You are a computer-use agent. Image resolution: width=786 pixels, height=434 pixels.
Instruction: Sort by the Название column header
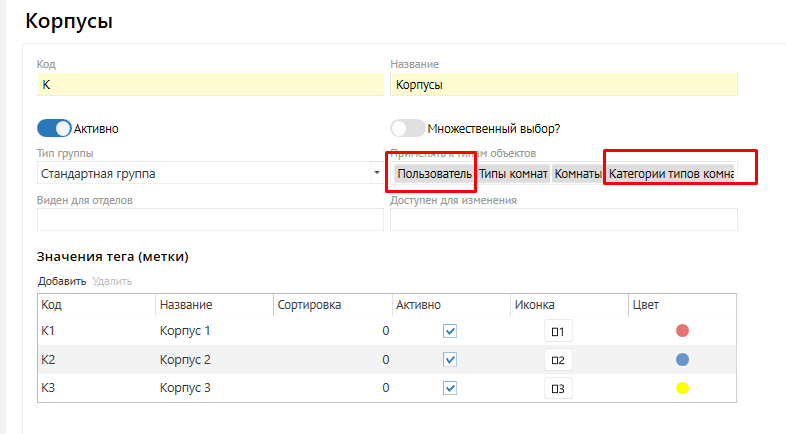[x=186, y=305]
